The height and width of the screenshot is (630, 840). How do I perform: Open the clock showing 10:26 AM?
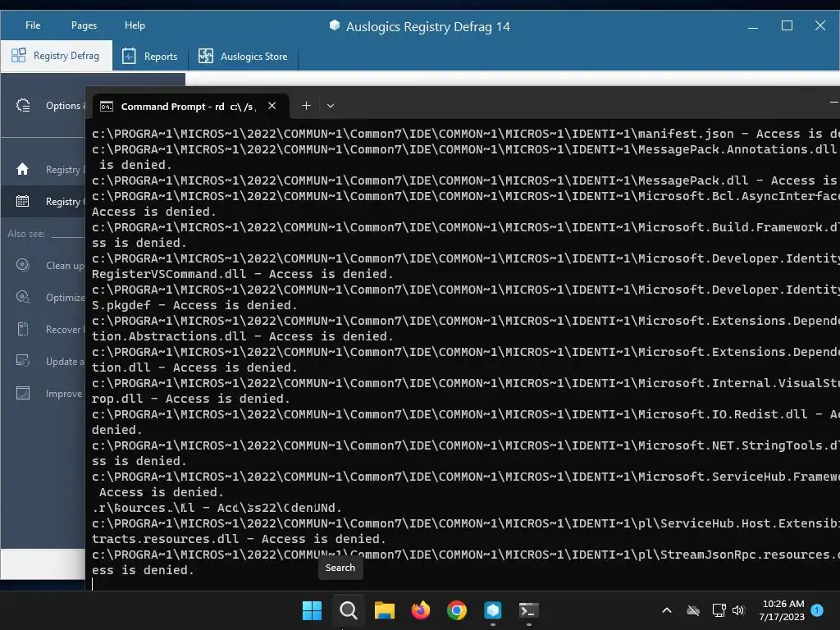coord(782,610)
